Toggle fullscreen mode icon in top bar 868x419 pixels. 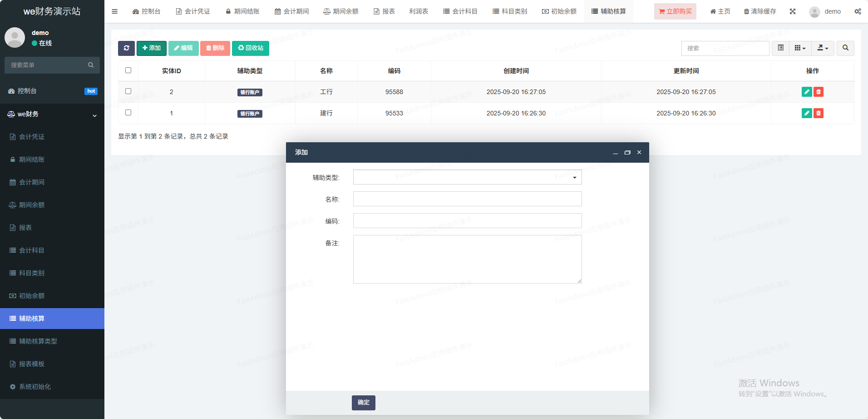792,11
